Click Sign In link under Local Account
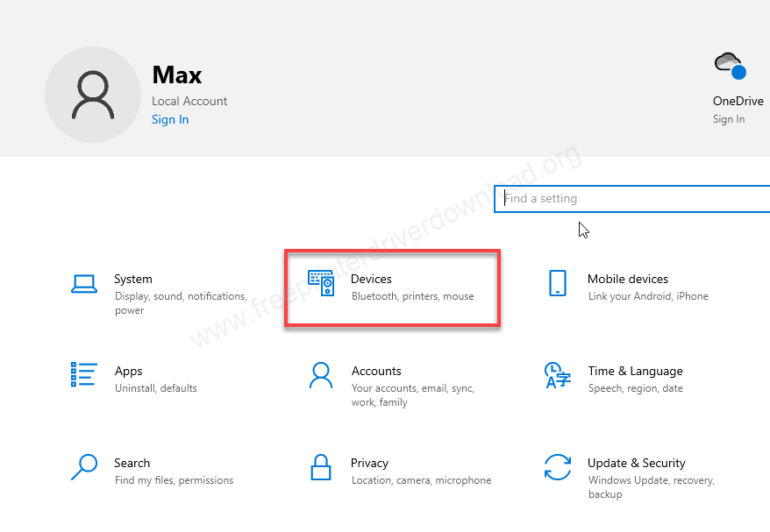770x532 pixels. coord(170,120)
